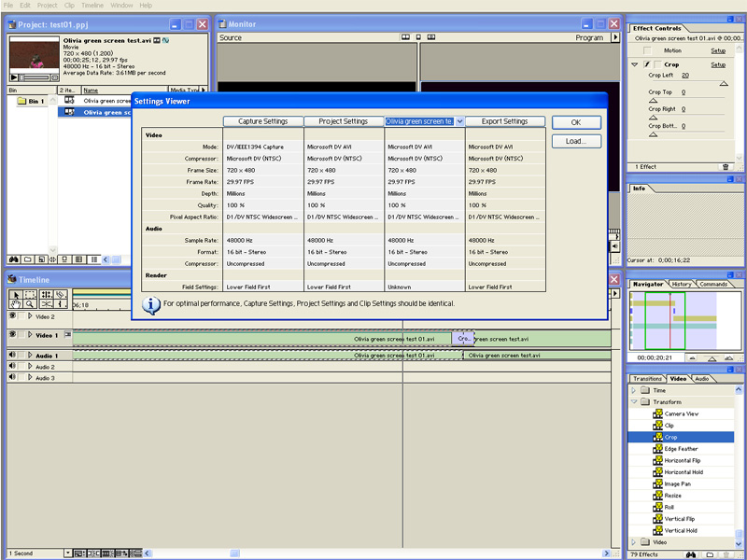Click the Camera View effect icon
This screenshot has height=560, width=747.
click(x=658, y=413)
